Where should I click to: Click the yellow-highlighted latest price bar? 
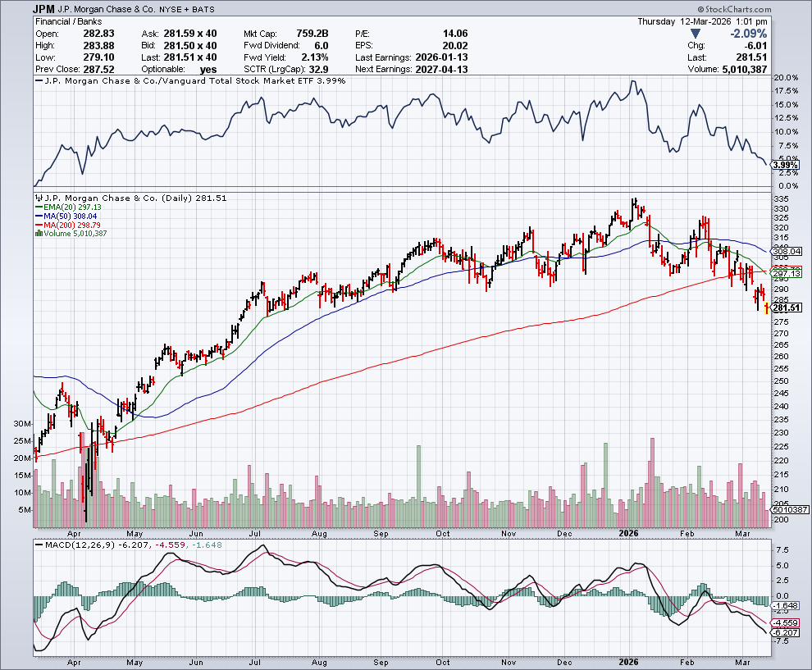point(767,308)
